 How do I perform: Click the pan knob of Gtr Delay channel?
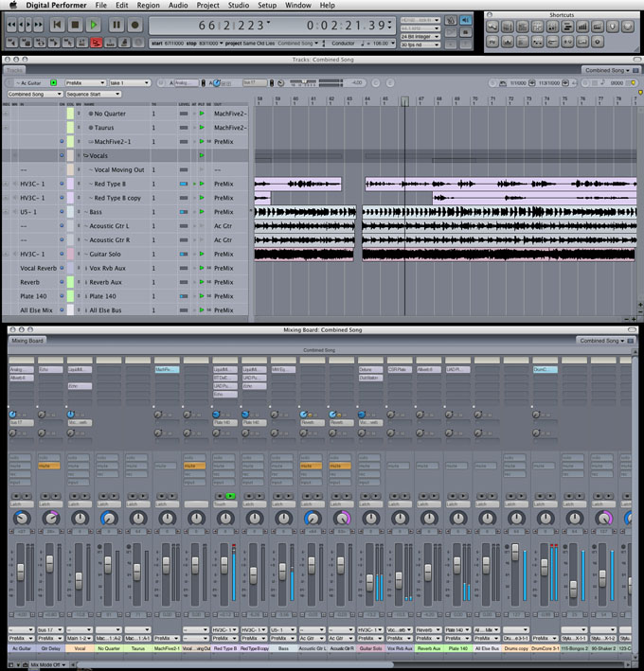tap(50, 519)
